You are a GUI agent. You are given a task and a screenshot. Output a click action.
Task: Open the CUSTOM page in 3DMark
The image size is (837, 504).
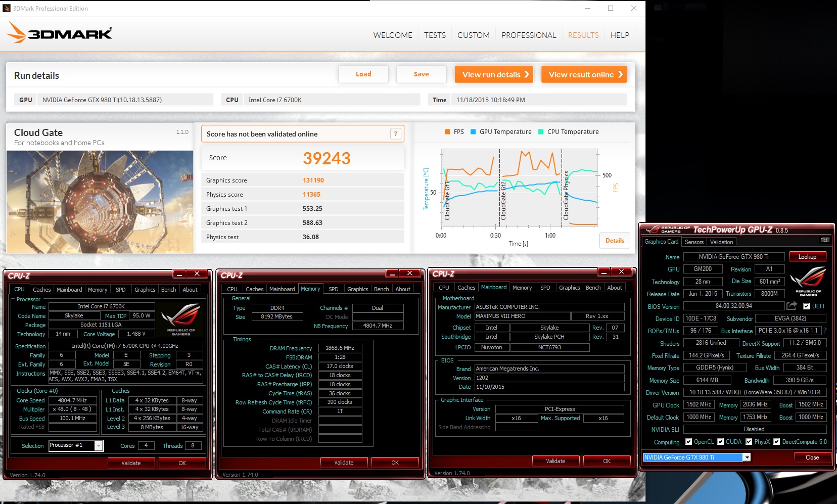point(474,35)
